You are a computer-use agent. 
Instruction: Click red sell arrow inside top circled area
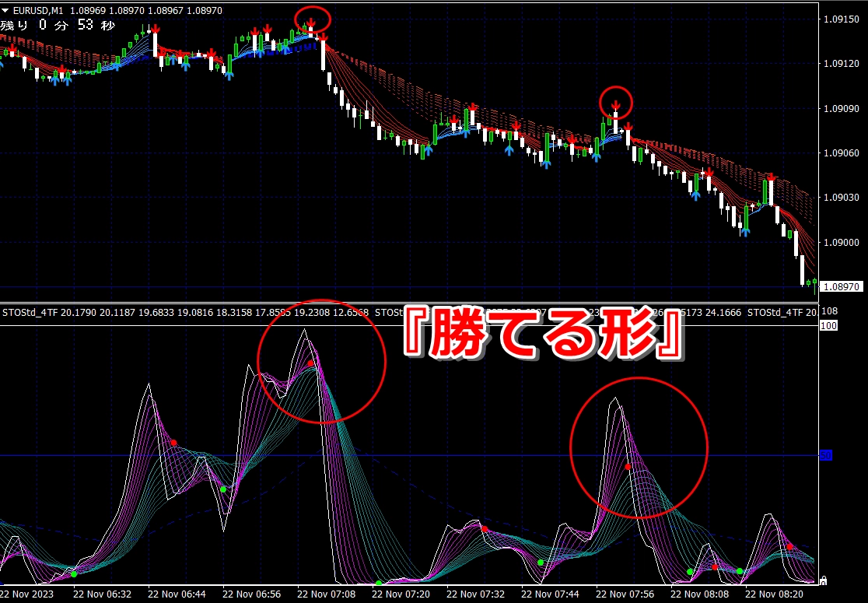(x=311, y=23)
